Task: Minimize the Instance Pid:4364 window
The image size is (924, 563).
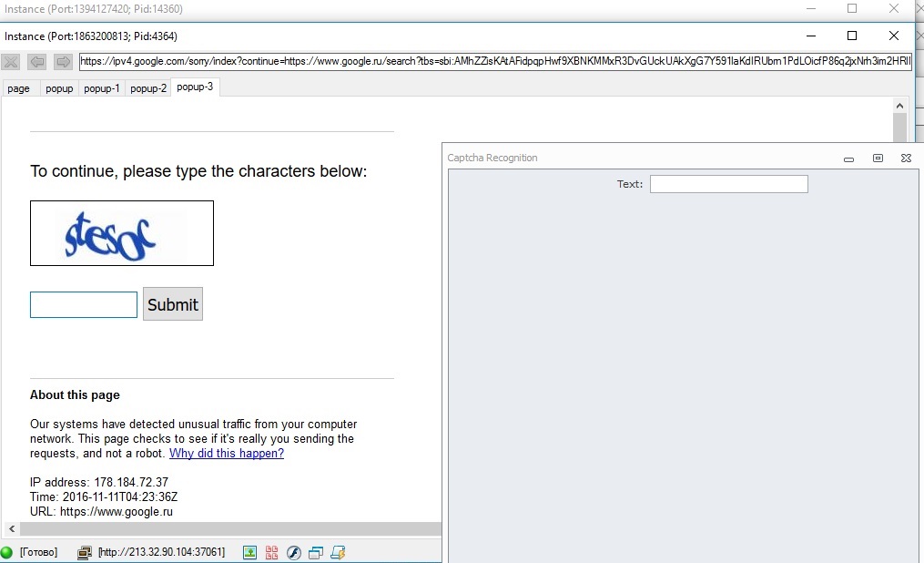Action: point(811,36)
